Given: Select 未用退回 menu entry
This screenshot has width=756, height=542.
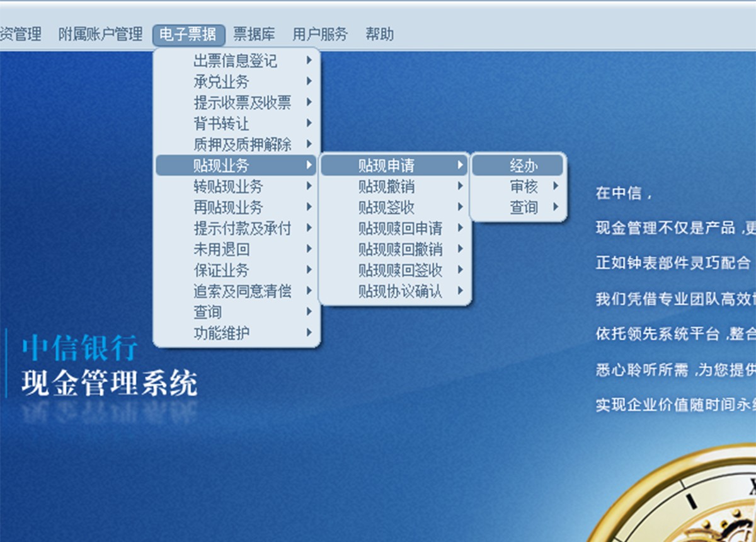Looking at the screenshot, I should (236, 249).
